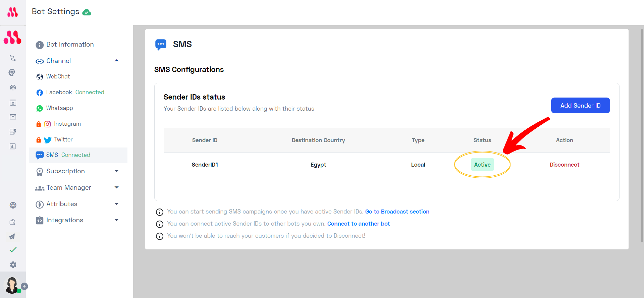Click the Channel link icon
Image resolution: width=644 pixels, height=298 pixels.
click(x=40, y=61)
